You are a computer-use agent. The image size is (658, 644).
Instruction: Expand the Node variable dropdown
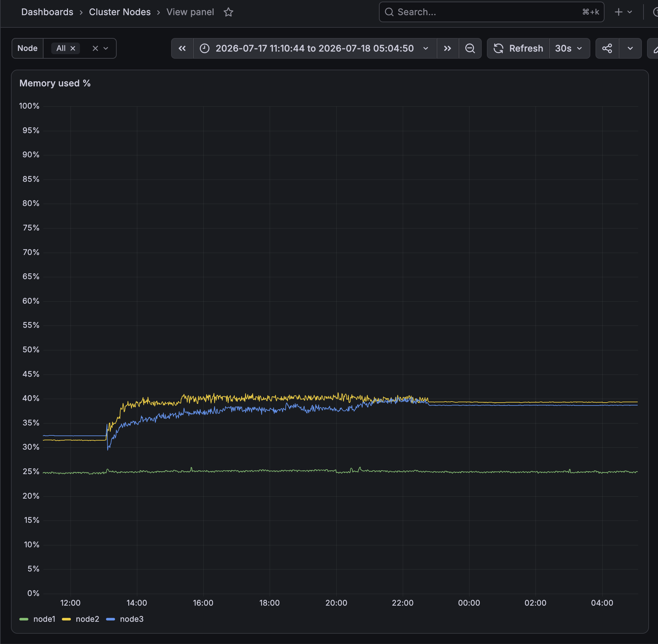[x=106, y=48]
